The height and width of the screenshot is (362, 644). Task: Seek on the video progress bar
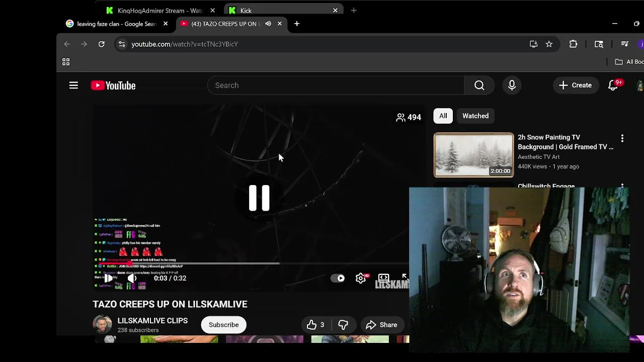click(x=253, y=263)
